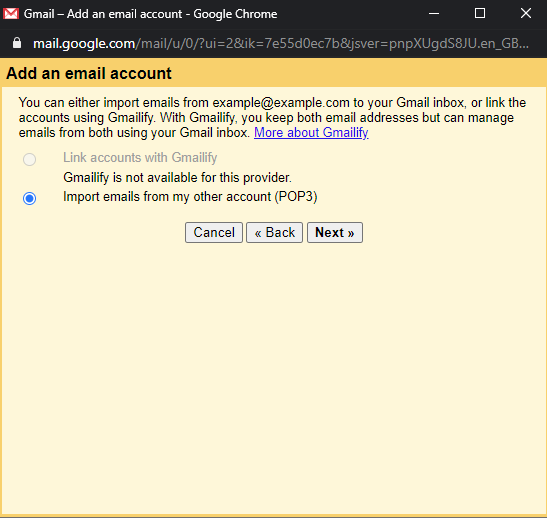Select the Link accounts with Gmailify radio button
This screenshot has height=518, width=547.
29,159
